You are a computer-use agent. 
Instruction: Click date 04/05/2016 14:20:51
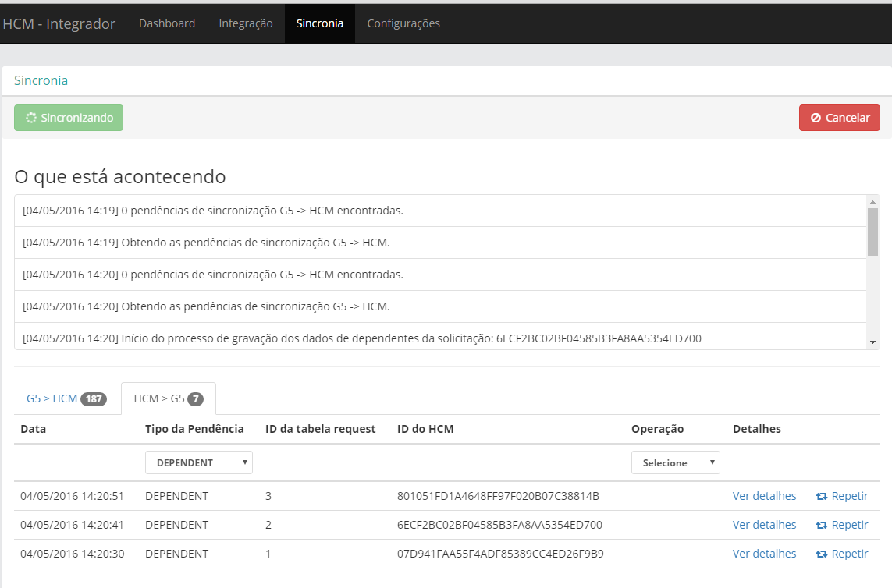coord(73,496)
